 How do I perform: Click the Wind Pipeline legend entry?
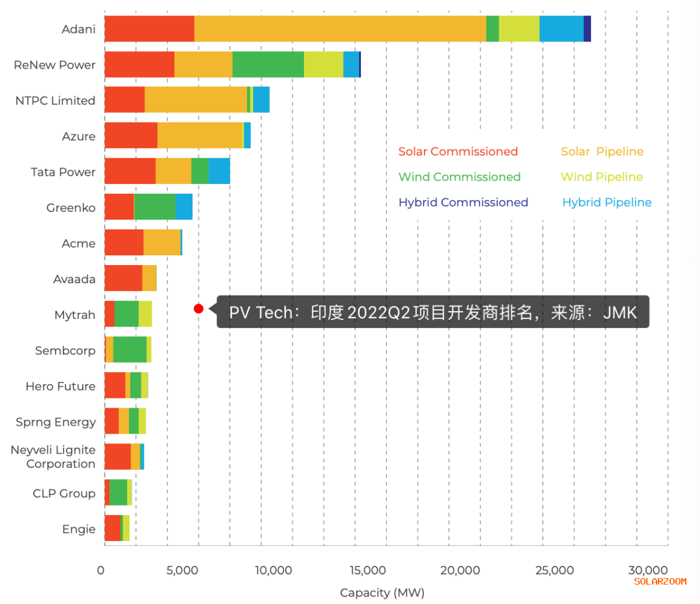[x=601, y=177]
